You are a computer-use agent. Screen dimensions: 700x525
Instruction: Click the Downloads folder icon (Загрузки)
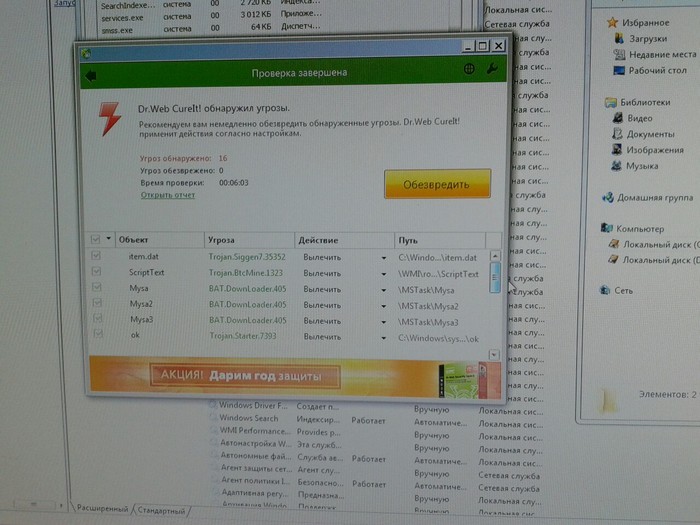click(x=620, y=38)
